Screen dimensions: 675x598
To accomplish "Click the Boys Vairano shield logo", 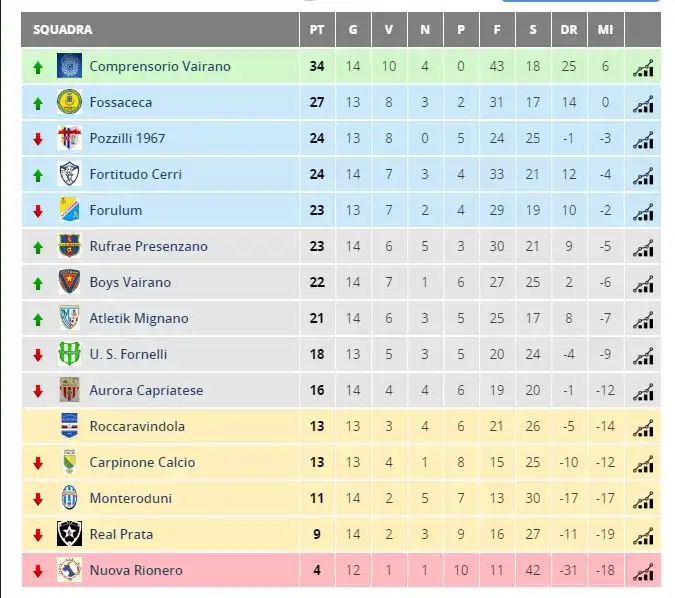I will click(69, 282).
